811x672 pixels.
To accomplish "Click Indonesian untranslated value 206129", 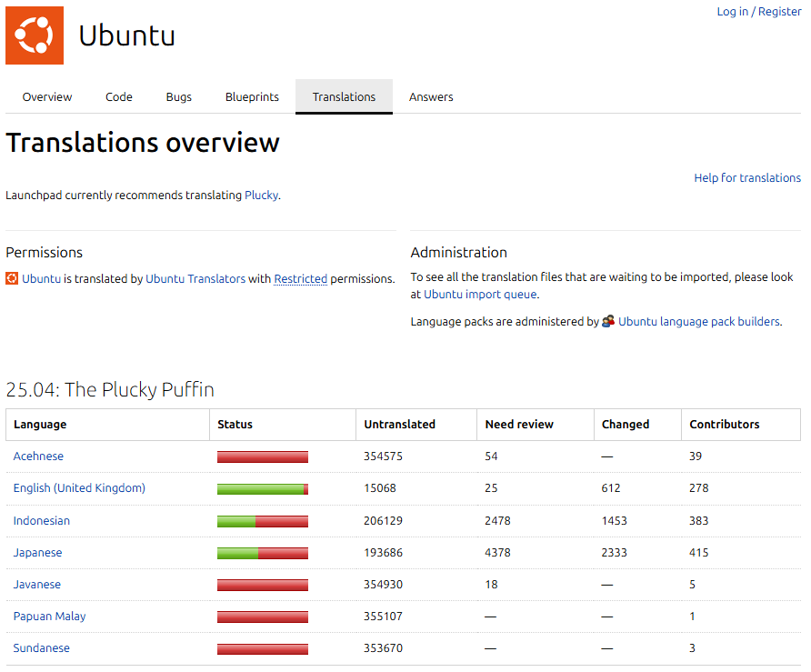I will tap(383, 520).
